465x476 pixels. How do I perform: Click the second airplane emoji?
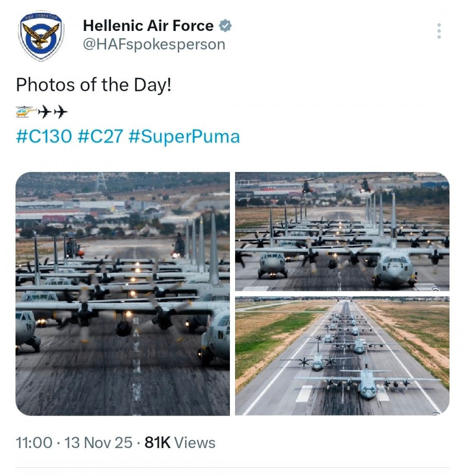tap(61, 112)
